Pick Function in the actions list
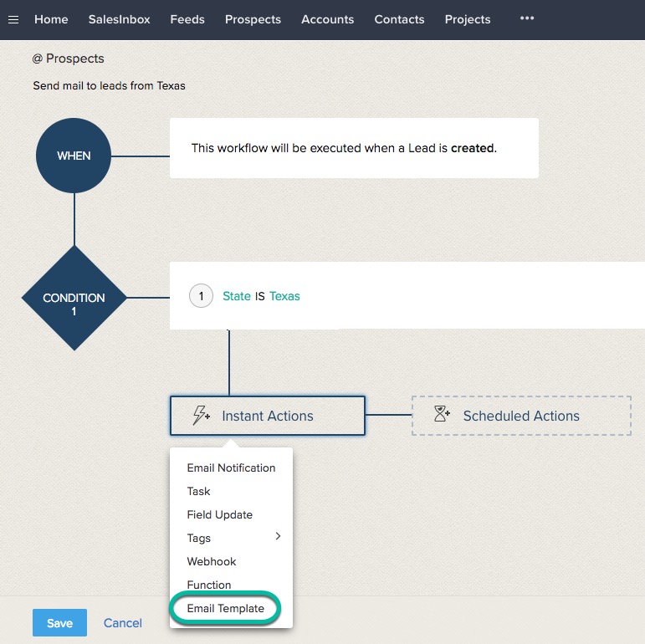This screenshot has width=645, height=644. click(x=209, y=585)
